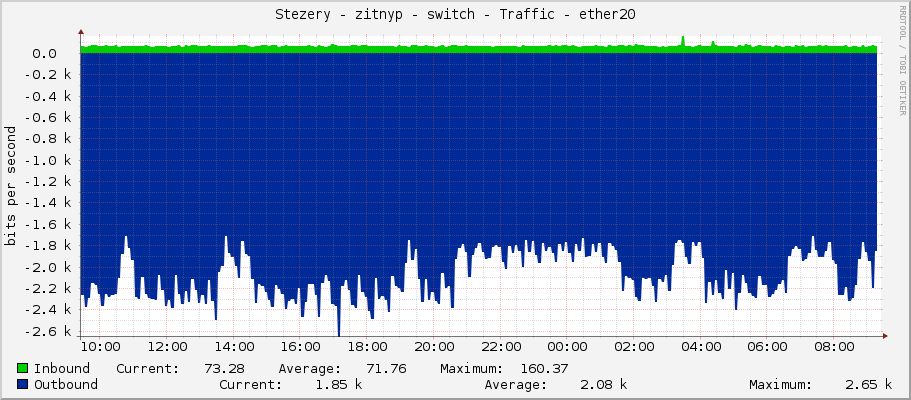The image size is (911, 400).
Task: Click the -2.4 k y-axis label
Action: click(x=48, y=310)
